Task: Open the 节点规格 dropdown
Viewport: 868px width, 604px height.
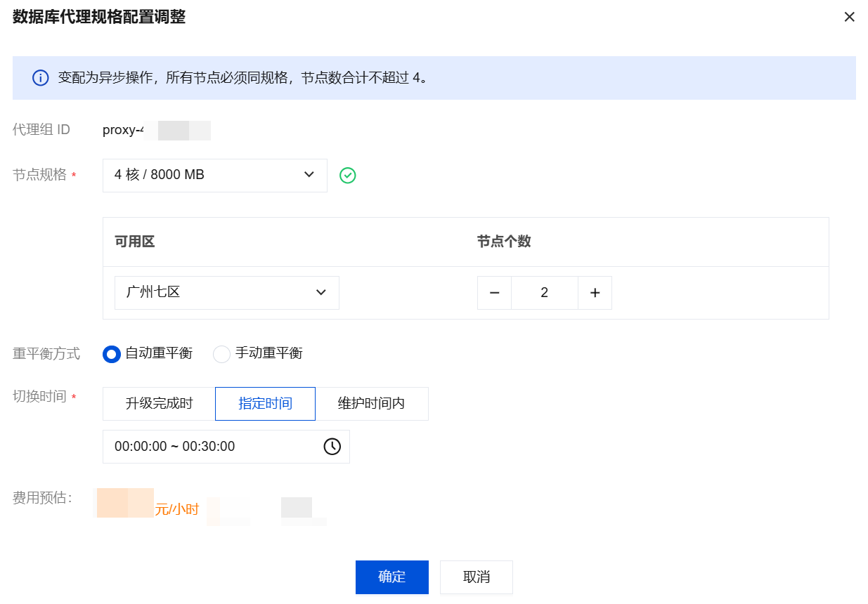Action: tap(215, 175)
